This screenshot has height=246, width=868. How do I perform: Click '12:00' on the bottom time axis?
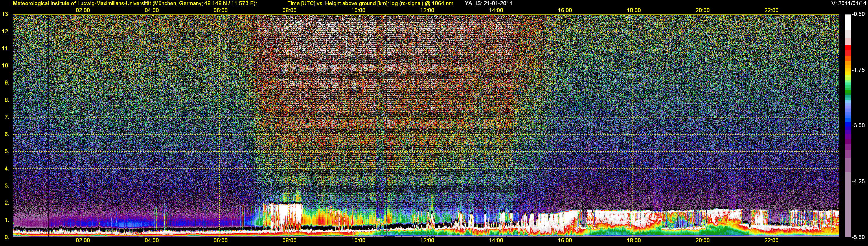click(427, 241)
